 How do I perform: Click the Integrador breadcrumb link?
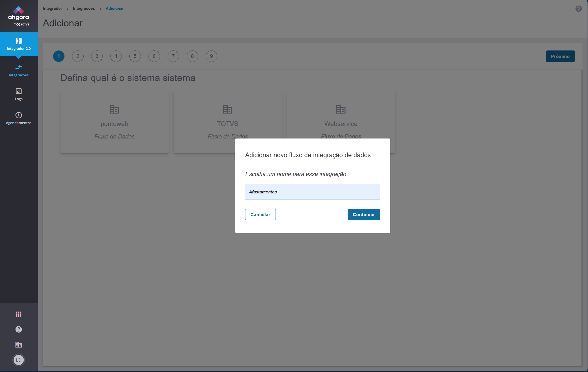(52, 8)
